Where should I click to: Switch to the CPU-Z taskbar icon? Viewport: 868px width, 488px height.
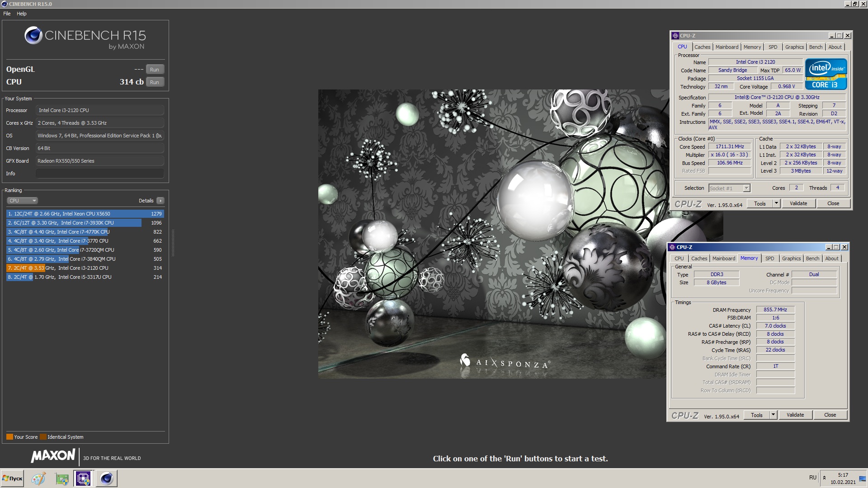[83, 479]
